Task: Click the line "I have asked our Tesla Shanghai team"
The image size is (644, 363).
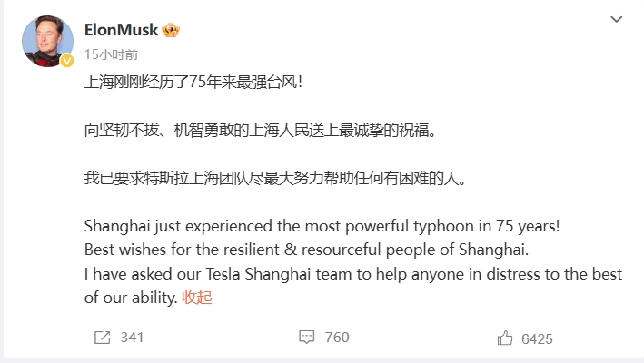Action: [363, 273]
